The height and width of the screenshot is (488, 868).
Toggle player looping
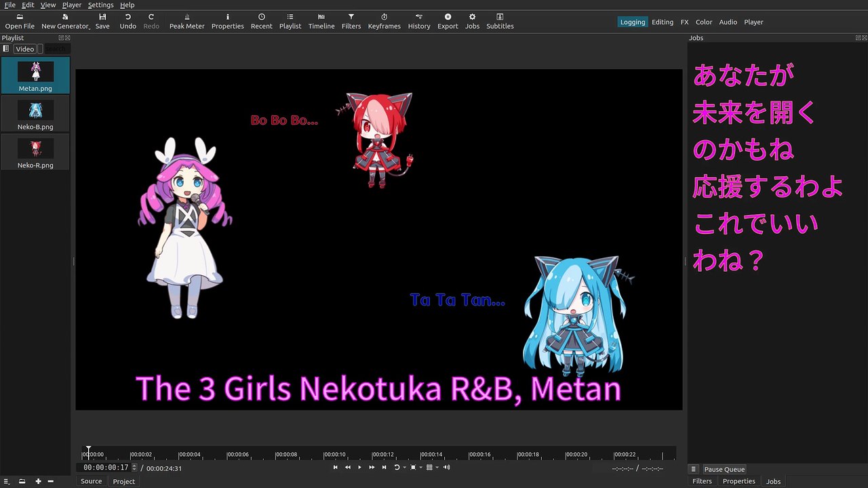397,467
